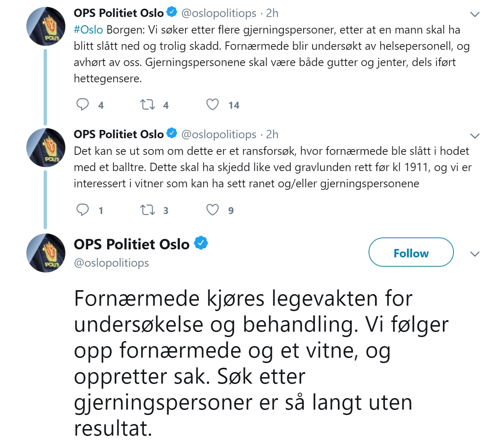Retweet the ransforsøk tweet with 3 retweets

click(x=147, y=210)
